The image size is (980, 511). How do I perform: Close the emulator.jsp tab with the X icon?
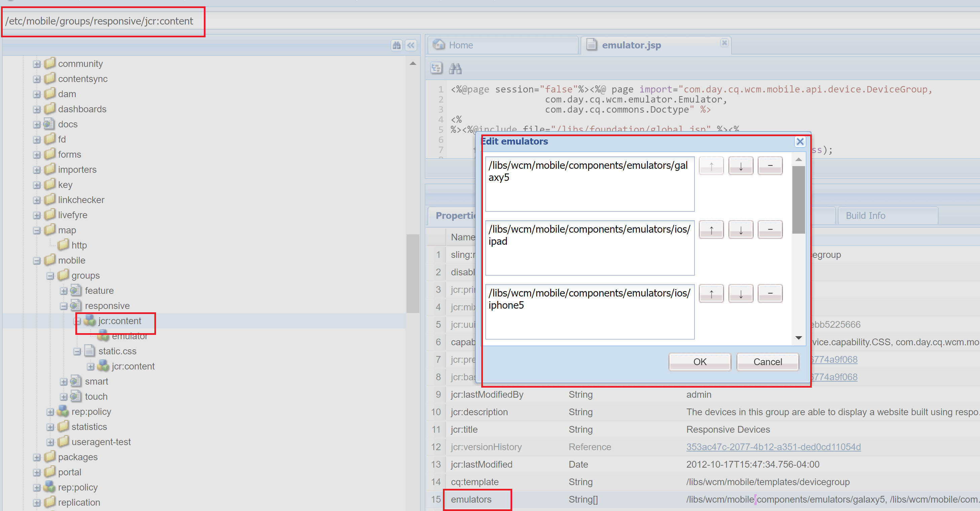coord(724,43)
